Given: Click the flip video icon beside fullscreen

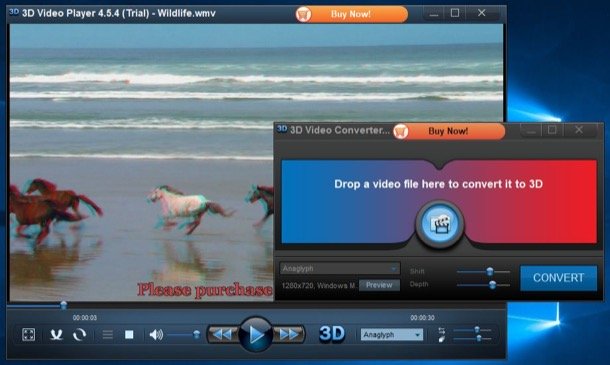Looking at the screenshot, I should point(56,335).
